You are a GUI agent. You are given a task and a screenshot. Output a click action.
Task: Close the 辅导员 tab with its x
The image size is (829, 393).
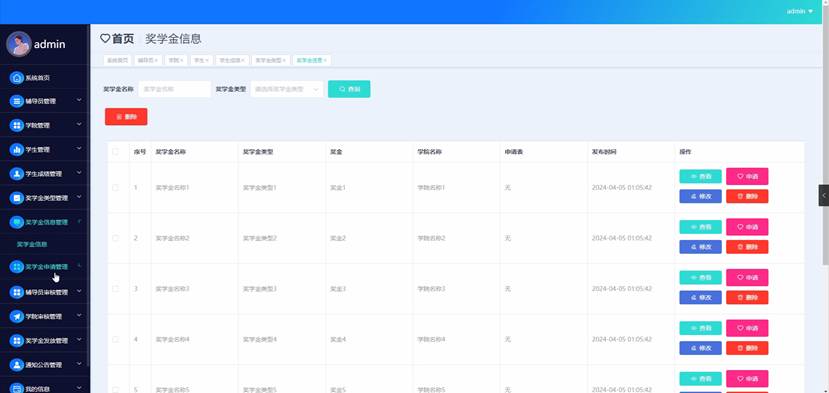[156, 61]
